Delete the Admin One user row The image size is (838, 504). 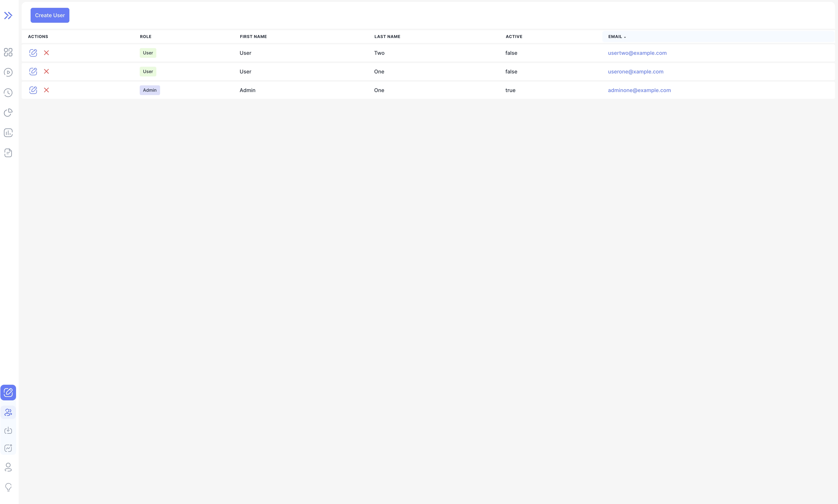point(47,90)
